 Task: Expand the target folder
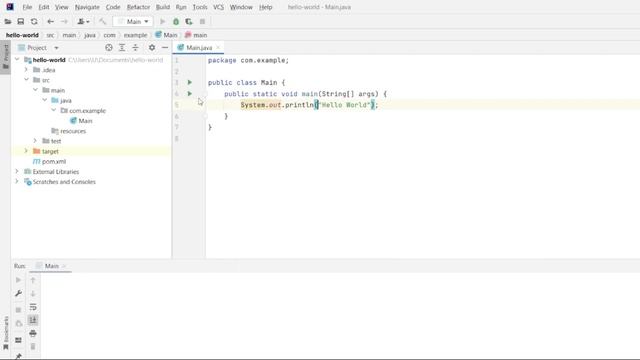coord(26,151)
